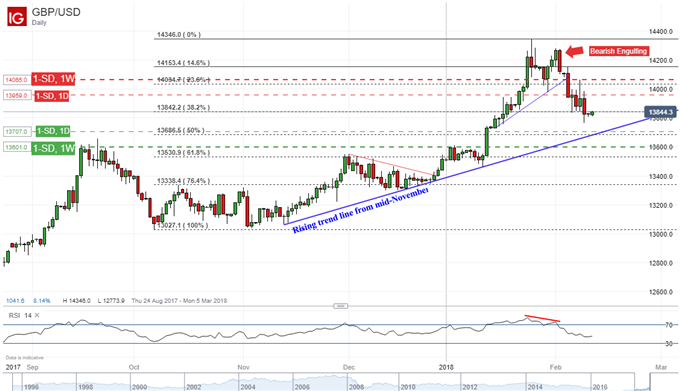Close the RSI 14 indicator
Viewport: 680px width, 391px height.
(x=37, y=315)
